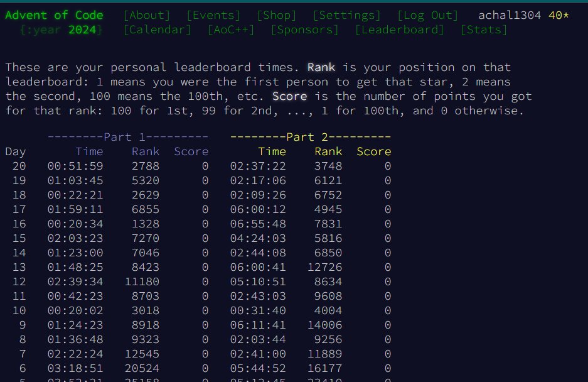This screenshot has width=588, height=382.
Task: Click the Part 2 rank 6121
Action: [x=328, y=180]
